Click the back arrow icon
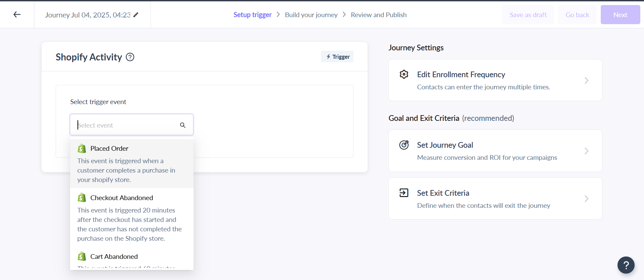 coord(17,14)
